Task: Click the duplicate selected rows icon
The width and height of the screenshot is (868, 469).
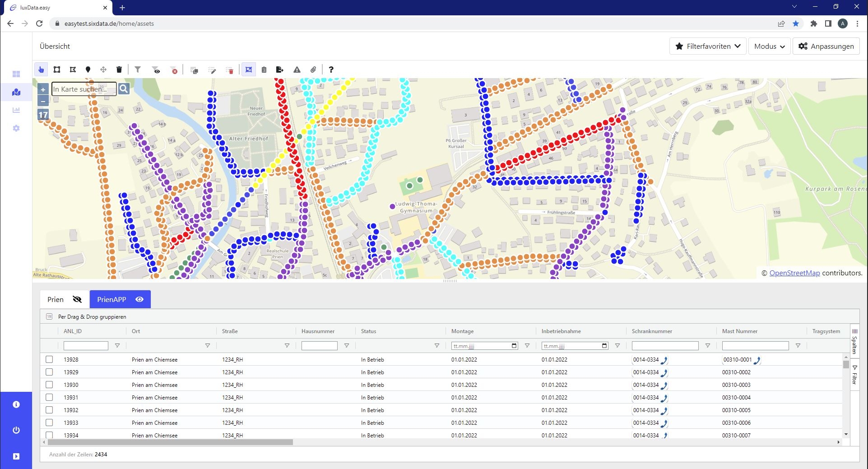Action: 195,70
